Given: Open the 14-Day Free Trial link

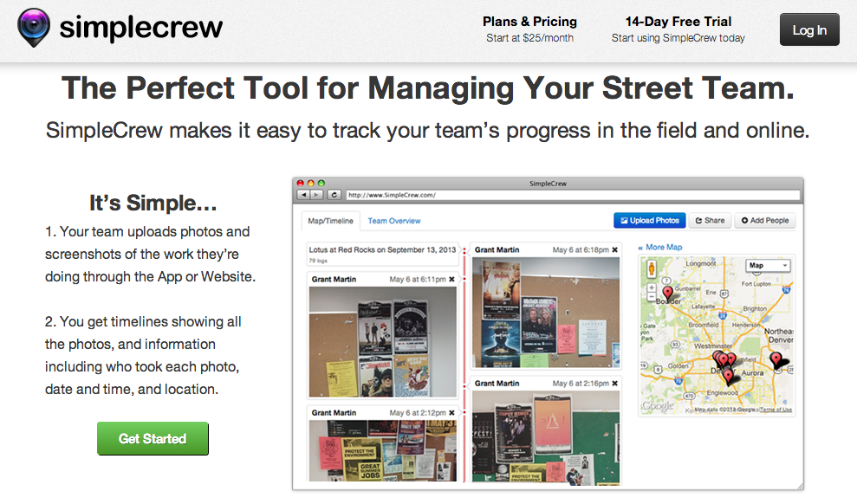Looking at the screenshot, I should [x=678, y=29].
